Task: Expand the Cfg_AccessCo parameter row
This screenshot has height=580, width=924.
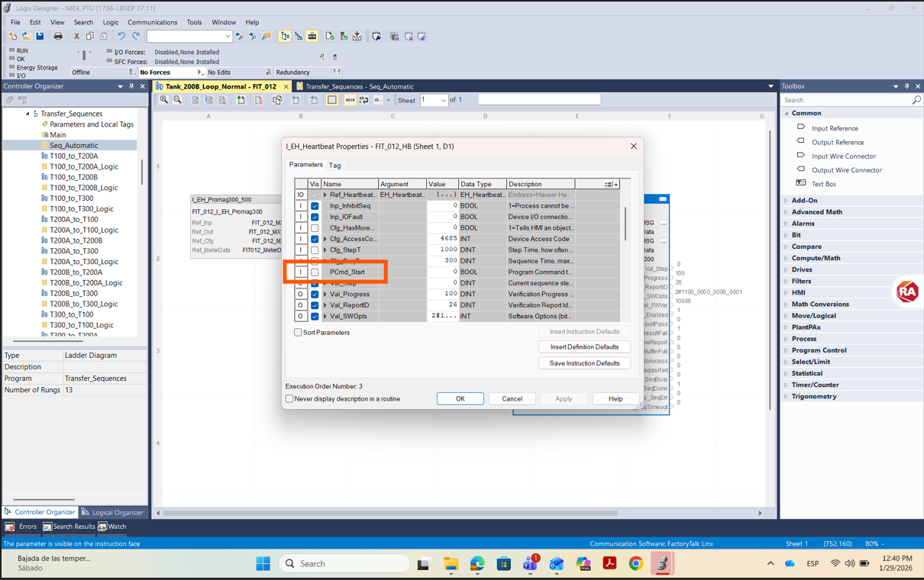Action: click(325, 239)
